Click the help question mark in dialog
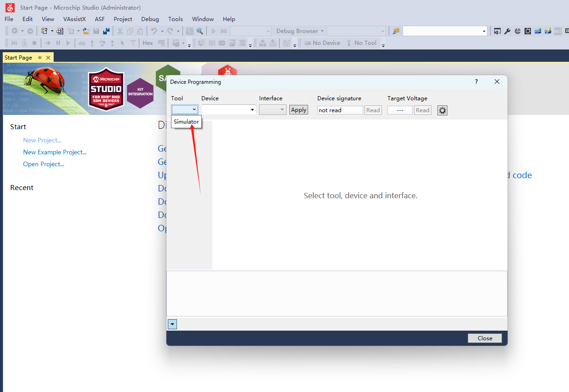 (x=476, y=82)
